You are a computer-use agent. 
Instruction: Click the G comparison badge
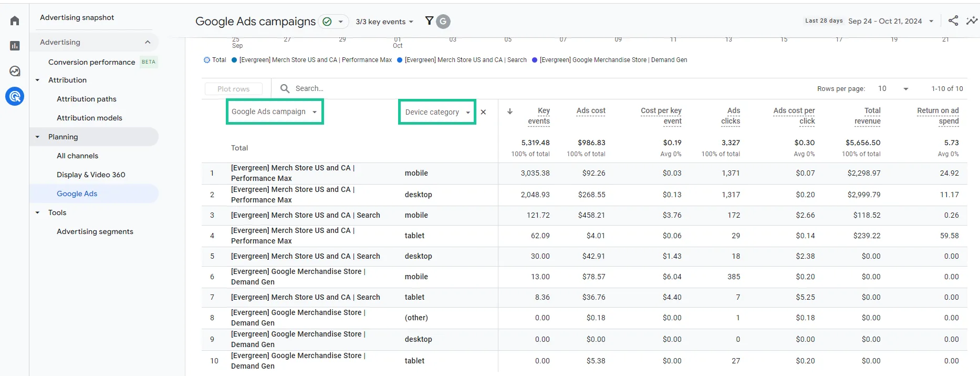click(443, 22)
